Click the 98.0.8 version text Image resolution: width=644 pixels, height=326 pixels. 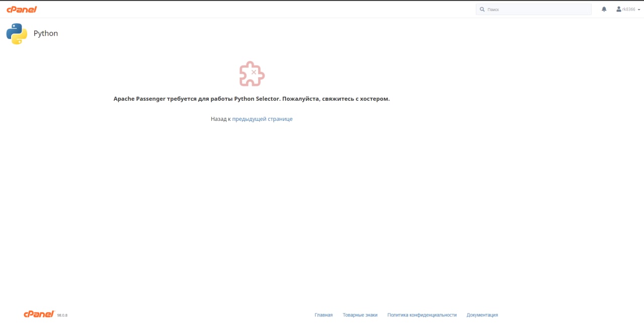coord(62,315)
